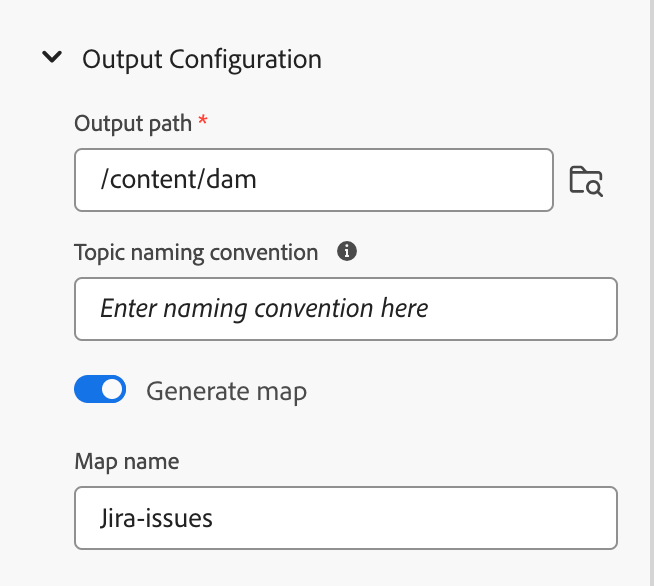Screen dimensions: 654x586
Task: Click the white knob of Generate map switch
Action: (113, 389)
